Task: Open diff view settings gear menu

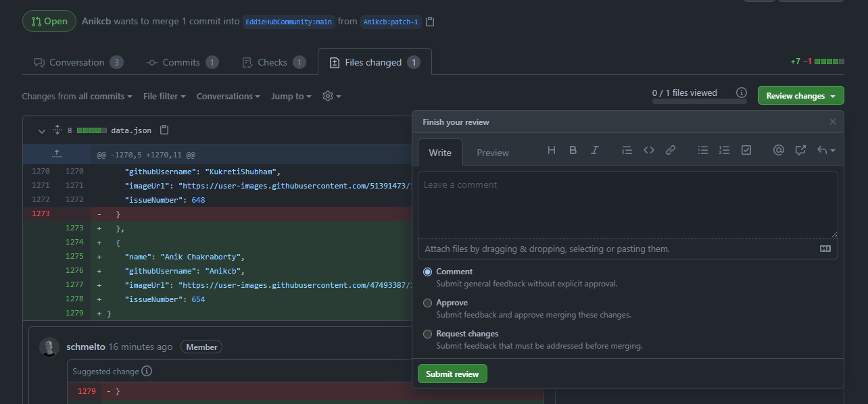Action: coord(331,97)
